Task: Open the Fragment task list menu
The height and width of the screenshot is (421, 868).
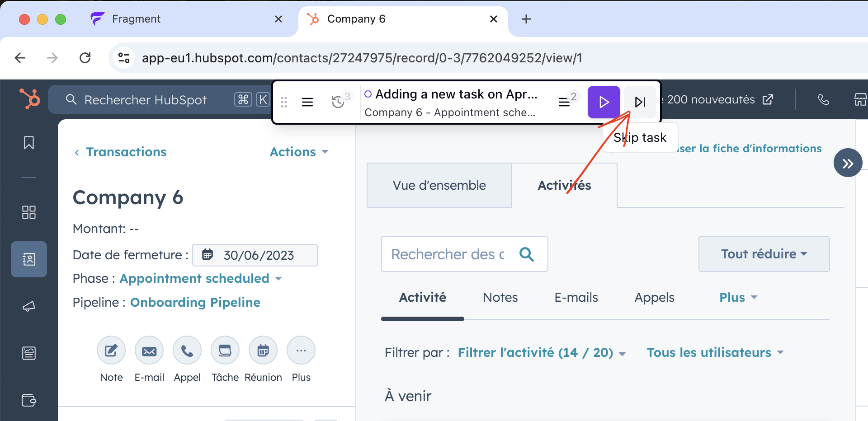Action: [x=307, y=102]
